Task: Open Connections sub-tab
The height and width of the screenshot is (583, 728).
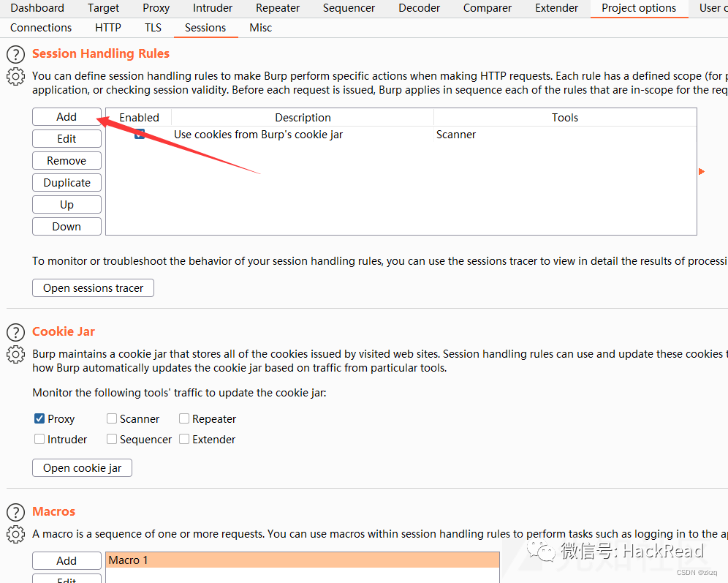Action: tap(41, 28)
